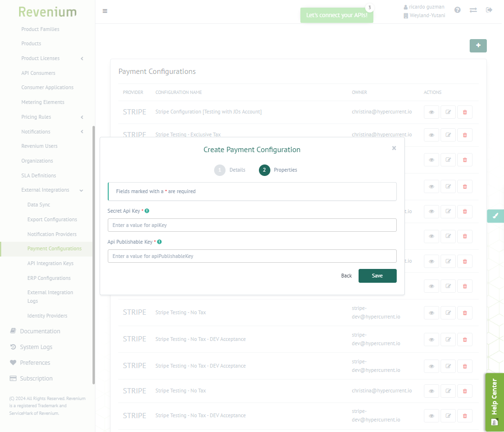This screenshot has width=504, height=432.
Task: Open the help question mark icon
Action: [457, 10]
